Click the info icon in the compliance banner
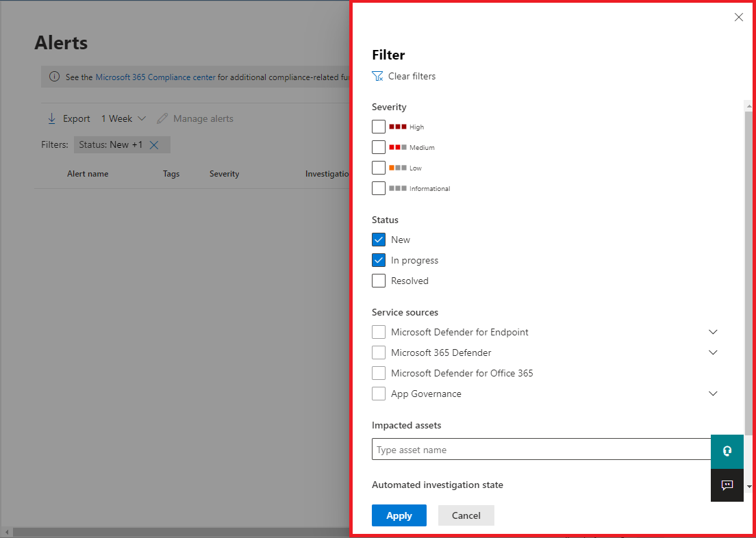The width and height of the screenshot is (756, 538). click(x=55, y=77)
